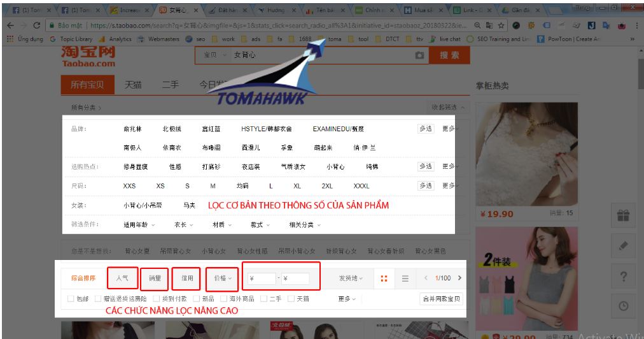This screenshot has width=644, height=339.
Task: Collapse filters with 收起筛选
Action: pos(447,108)
